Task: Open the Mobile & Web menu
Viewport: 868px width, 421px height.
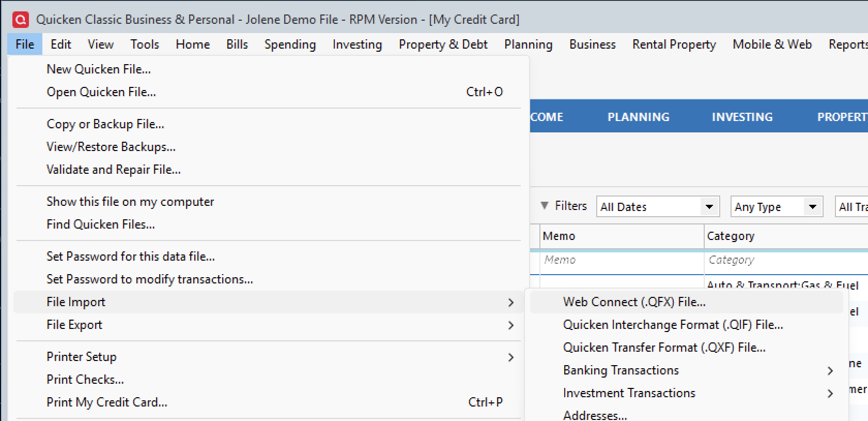Action: pyautogui.click(x=772, y=44)
